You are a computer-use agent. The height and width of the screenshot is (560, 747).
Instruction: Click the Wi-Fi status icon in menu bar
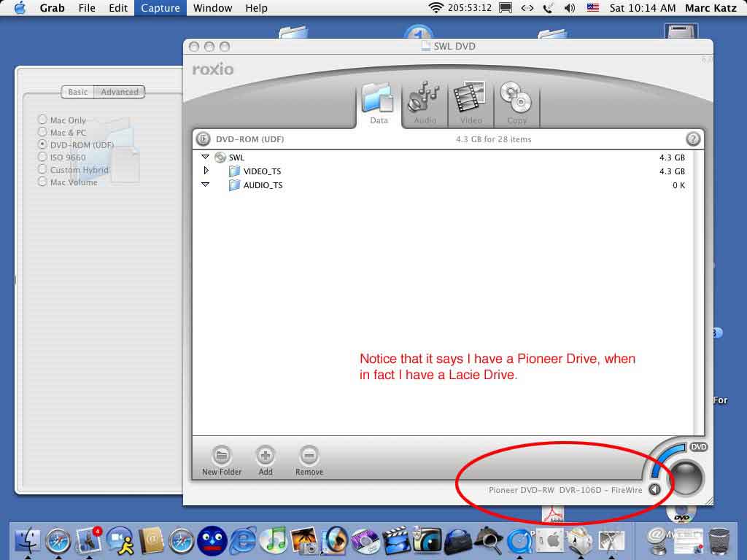coord(436,7)
